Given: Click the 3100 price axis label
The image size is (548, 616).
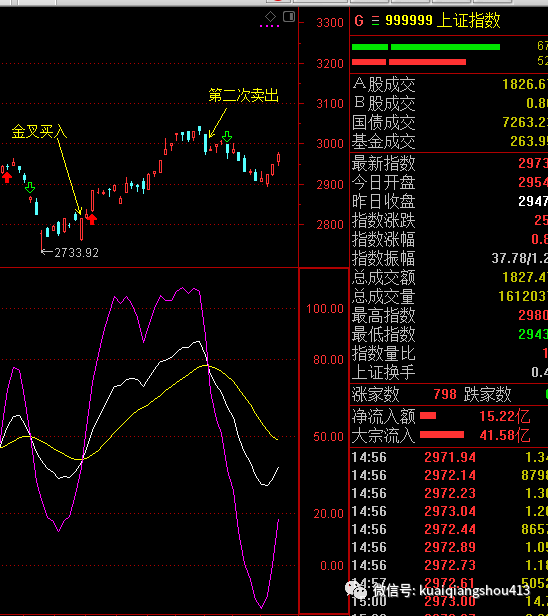Looking at the screenshot, I should coord(330,104).
